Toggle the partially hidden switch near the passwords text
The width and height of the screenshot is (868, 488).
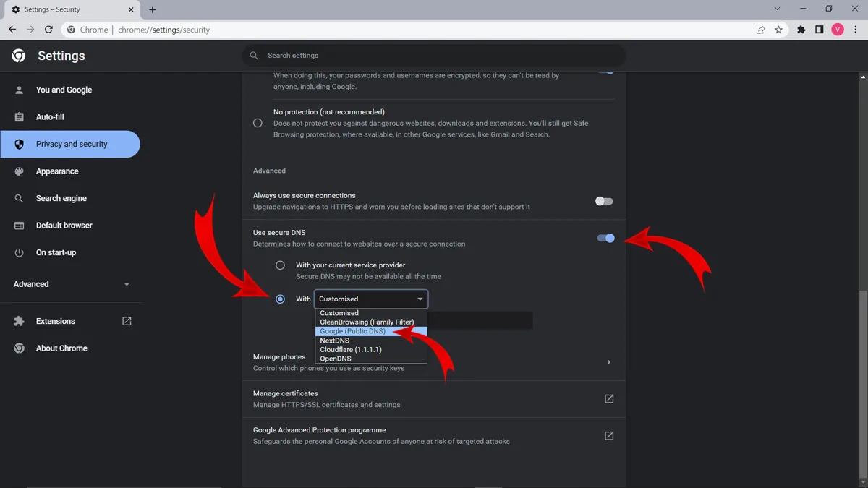[x=606, y=72]
